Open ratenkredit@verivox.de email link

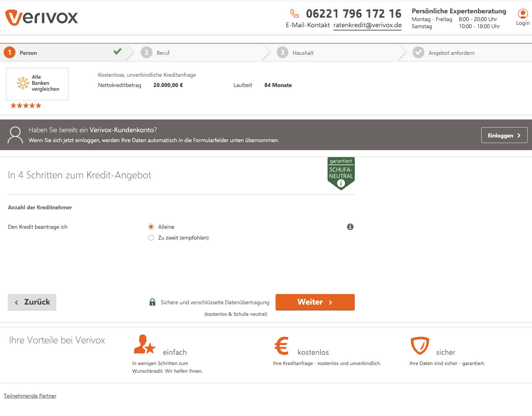click(x=367, y=25)
